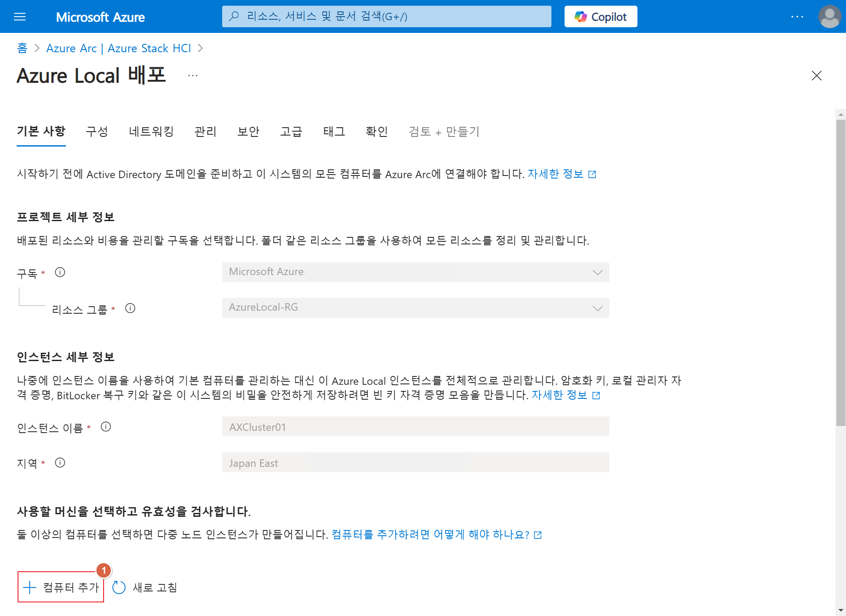The image size is (846, 616).
Task: Open the user account avatar
Action: (x=829, y=17)
